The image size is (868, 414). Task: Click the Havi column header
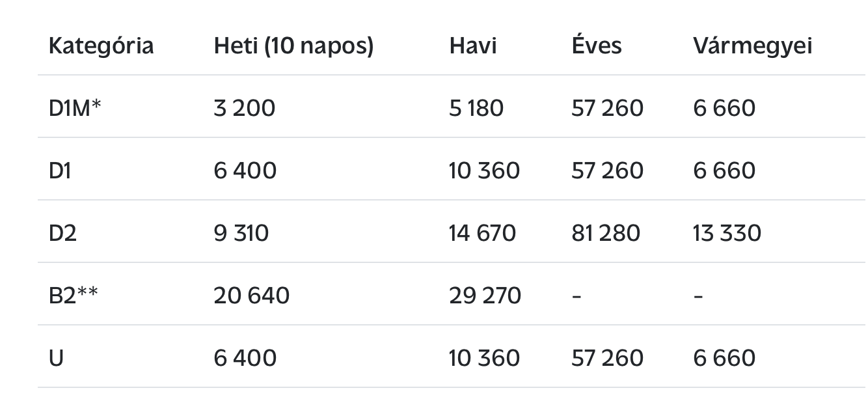472,46
